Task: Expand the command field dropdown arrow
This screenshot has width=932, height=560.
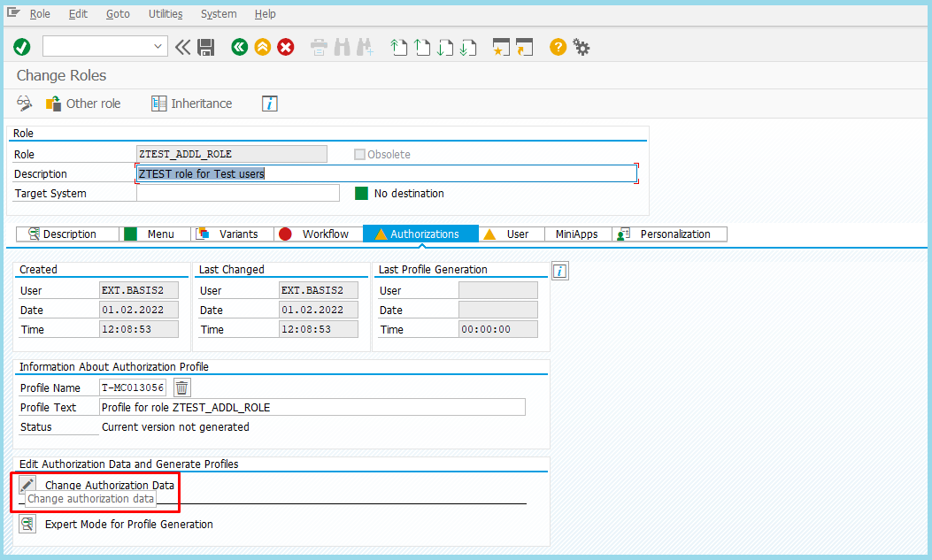Action: [158, 47]
